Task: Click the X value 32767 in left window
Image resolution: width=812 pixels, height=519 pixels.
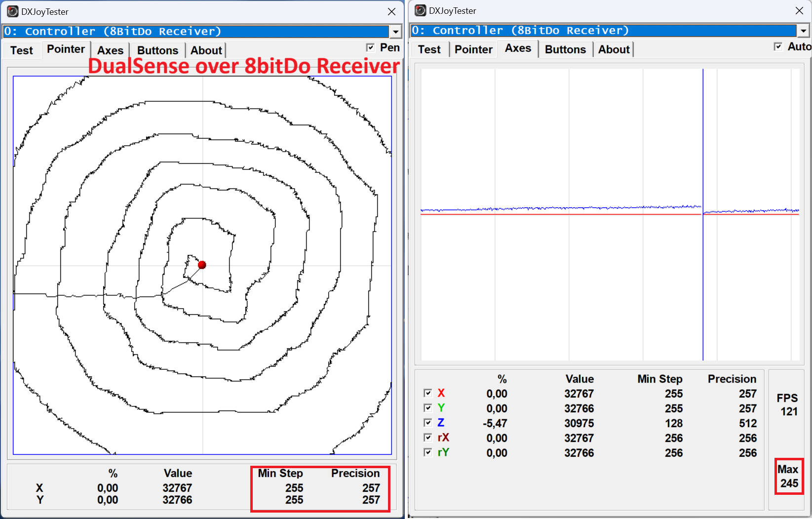Action: (177, 488)
